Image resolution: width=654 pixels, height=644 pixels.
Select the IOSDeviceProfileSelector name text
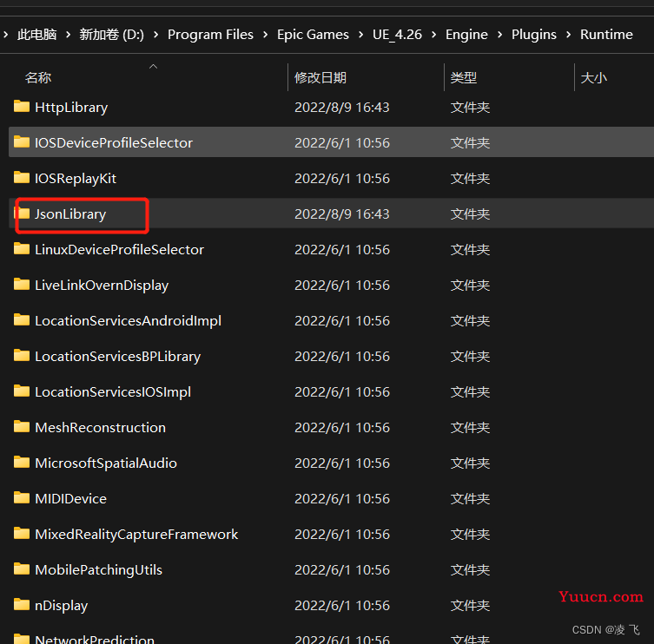[114, 143]
